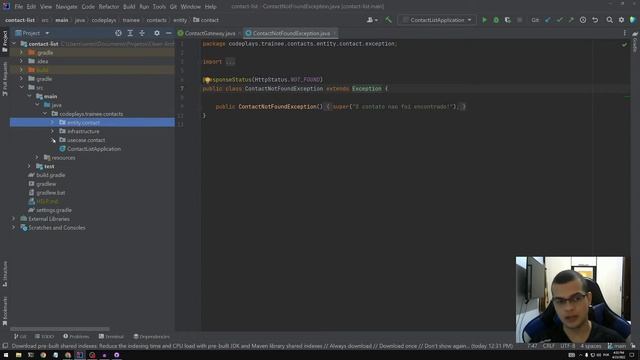Open Project panel options gear
This screenshot has height=360, width=640.
tap(157, 33)
